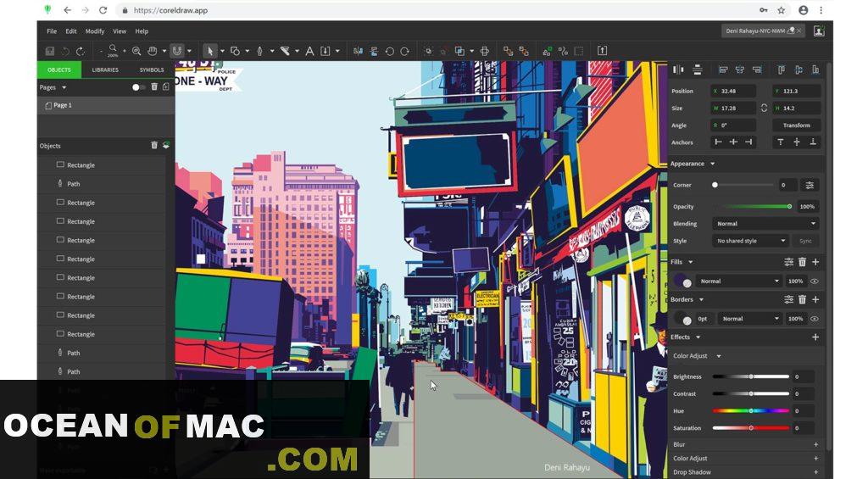Click the Redo arrow in the toolbar
The width and height of the screenshot is (868, 479).
[81, 51]
